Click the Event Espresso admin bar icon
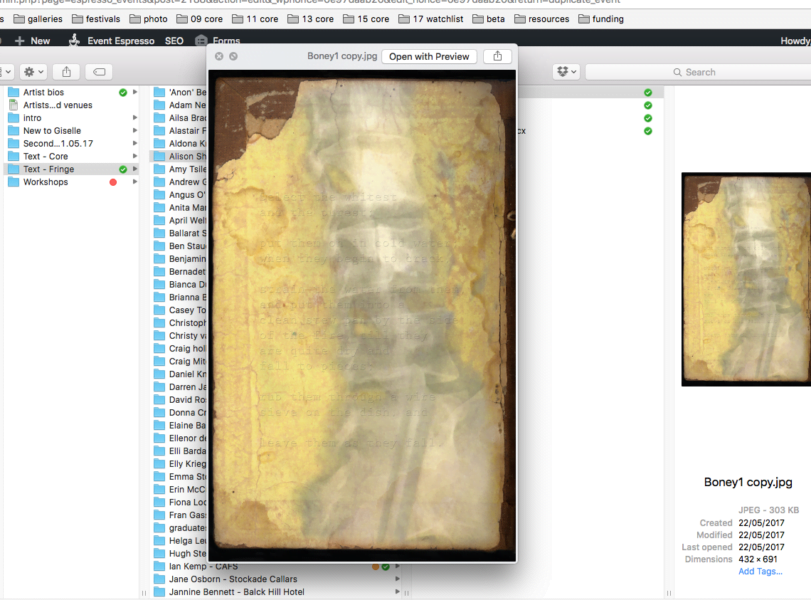The width and height of the screenshot is (811, 600). [x=76, y=41]
